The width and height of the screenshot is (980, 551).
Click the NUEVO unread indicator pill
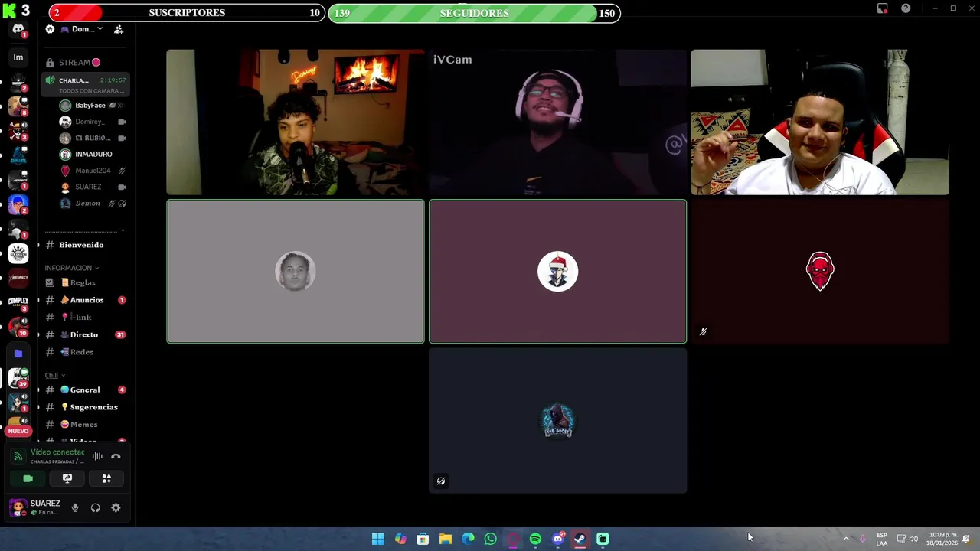18,431
